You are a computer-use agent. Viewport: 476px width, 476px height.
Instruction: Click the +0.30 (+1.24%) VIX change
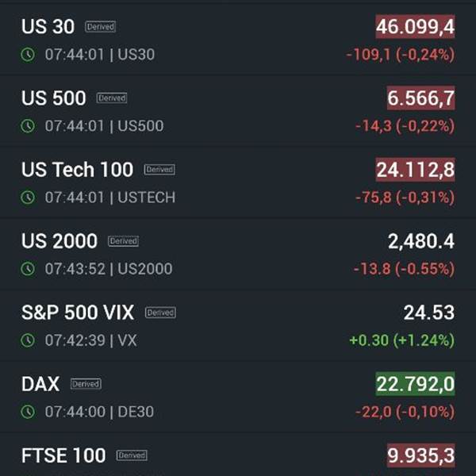pos(401,340)
